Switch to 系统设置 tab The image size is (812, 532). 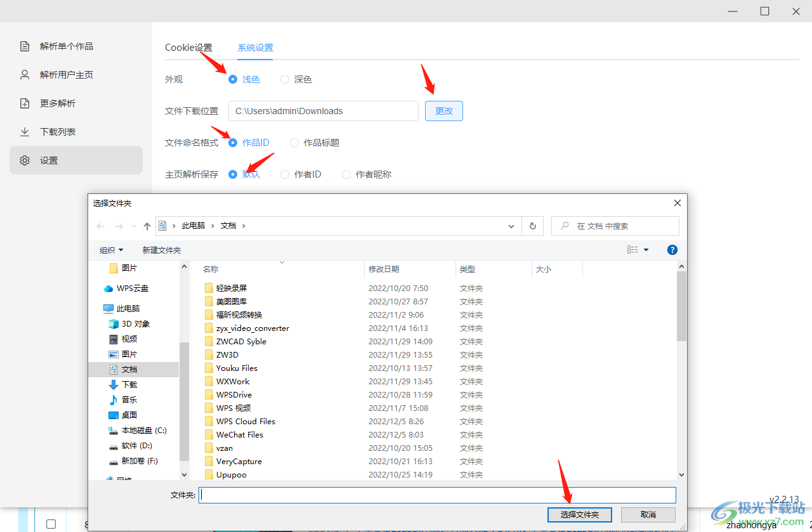click(x=255, y=48)
